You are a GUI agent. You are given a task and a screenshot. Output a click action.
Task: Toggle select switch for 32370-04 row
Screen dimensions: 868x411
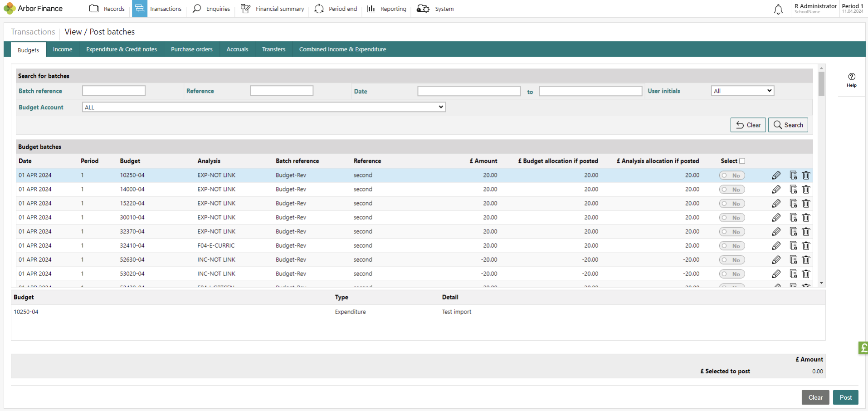(x=731, y=232)
